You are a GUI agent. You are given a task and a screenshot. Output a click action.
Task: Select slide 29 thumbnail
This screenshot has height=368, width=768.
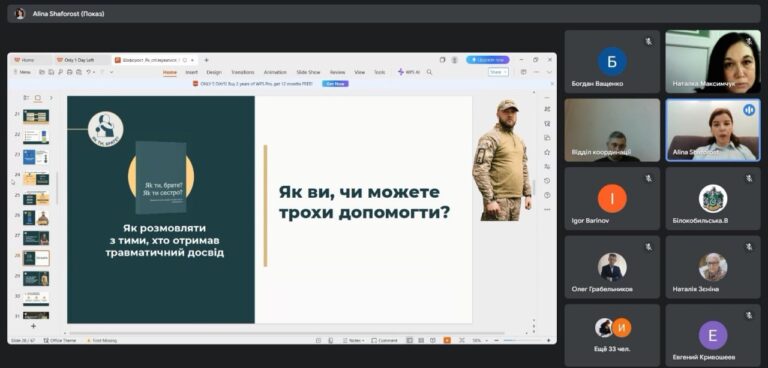36,278
